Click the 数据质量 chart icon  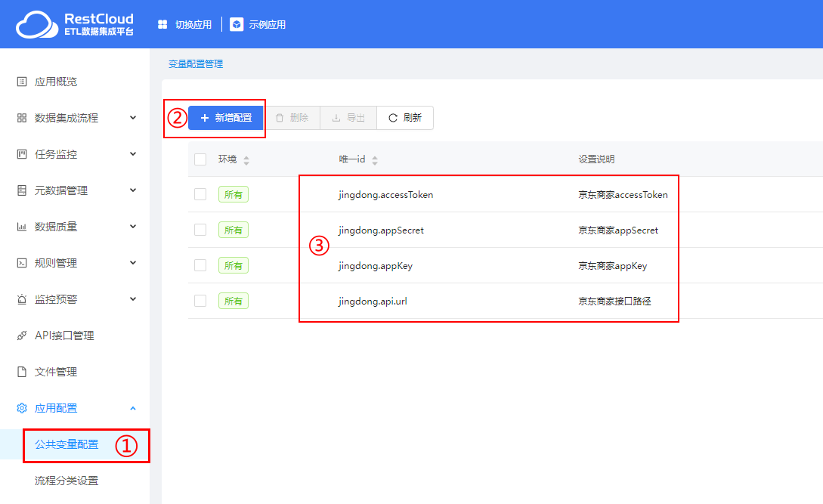[x=22, y=227]
